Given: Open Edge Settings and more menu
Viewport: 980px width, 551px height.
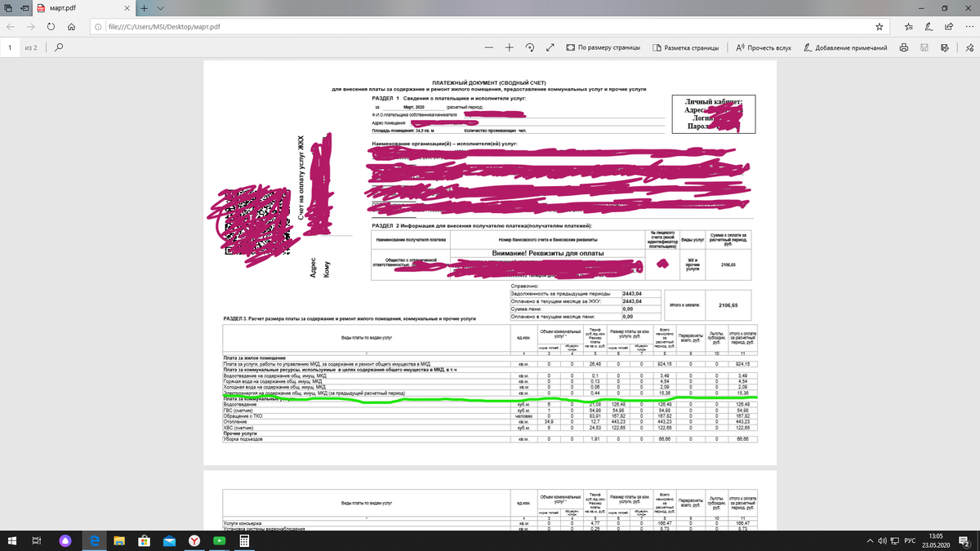Looking at the screenshot, I should point(968,26).
